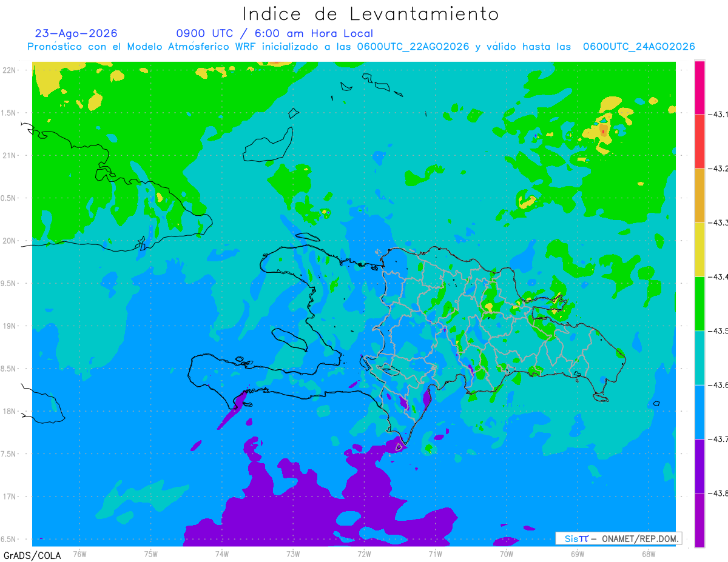Select the orange colorbar swatch
Image resolution: width=728 pixels, height=562 pixels.
point(699,195)
